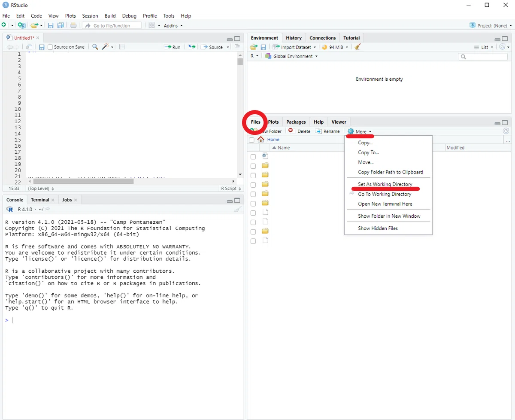
Task: Click the editor's horizontal scrollbar thumb
Action: pyautogui.click(x=84, y=181)
